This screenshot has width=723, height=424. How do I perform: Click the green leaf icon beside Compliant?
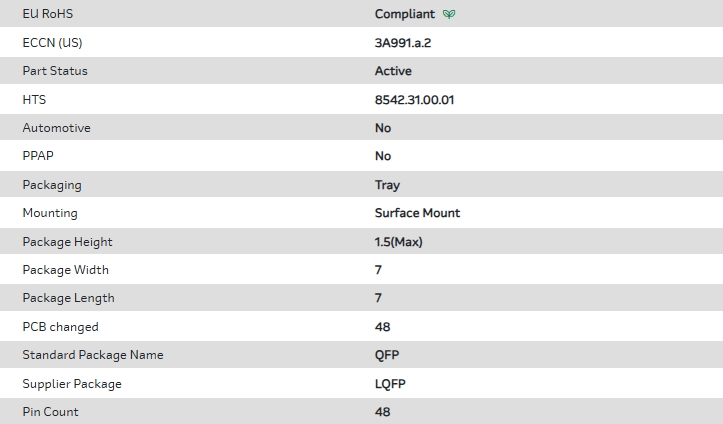(x=449, y=15)
